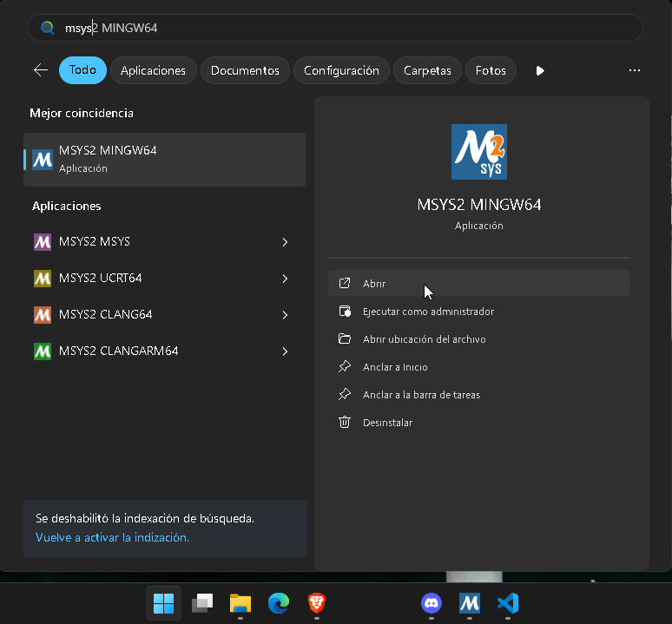Switch to MSYS2 window in taskbar

pos(470,603)
